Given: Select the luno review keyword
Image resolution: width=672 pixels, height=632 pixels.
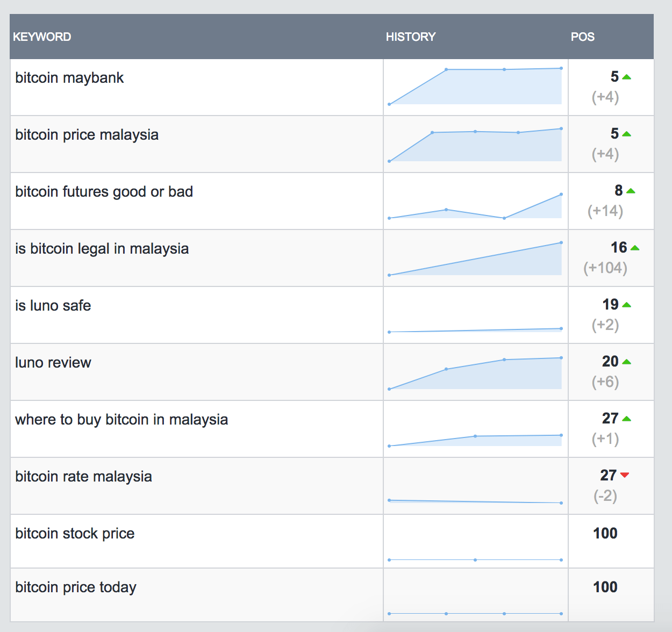Looking at the screenshot, I should pyautogui.click(x=53, y=363).
